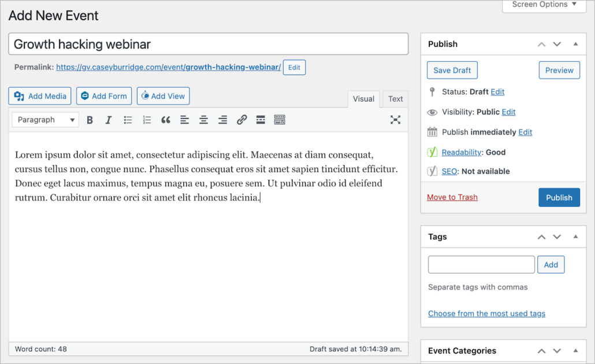
Task: Click into the tags input field
Action: (x=481, y=265)
